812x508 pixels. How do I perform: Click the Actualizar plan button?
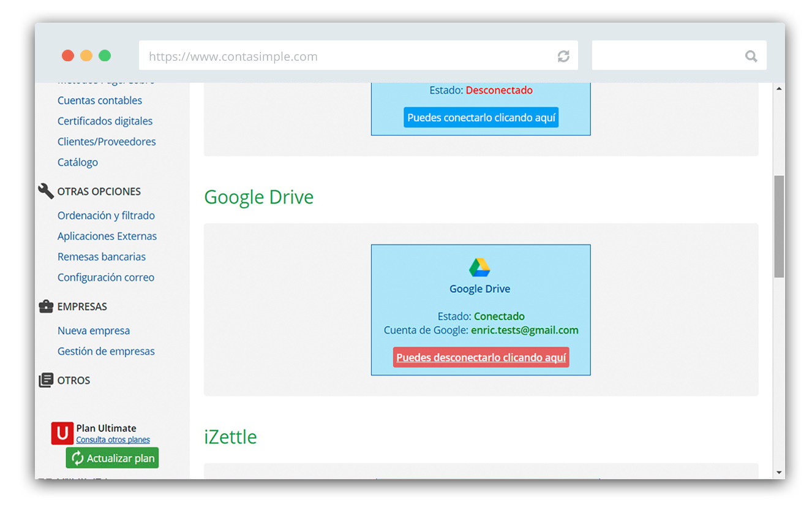[112, 458]
